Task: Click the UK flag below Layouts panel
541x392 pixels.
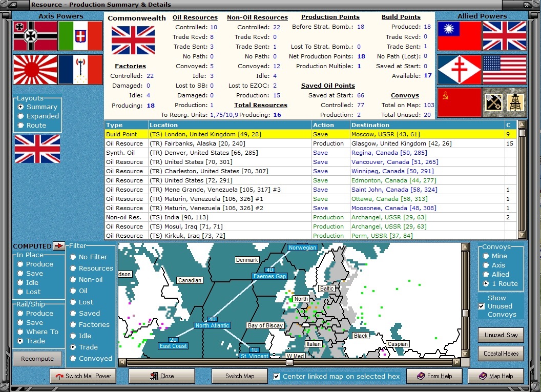Action: (37, 149)
